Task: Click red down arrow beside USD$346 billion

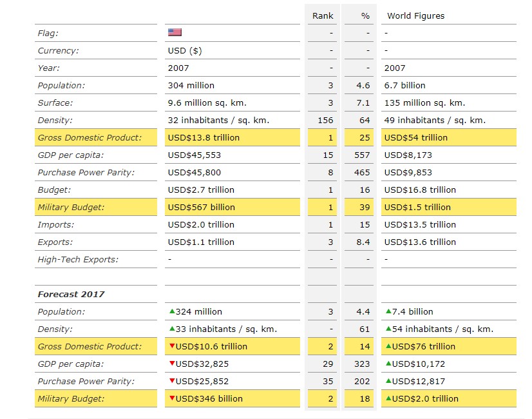Action: pos(171,398)
